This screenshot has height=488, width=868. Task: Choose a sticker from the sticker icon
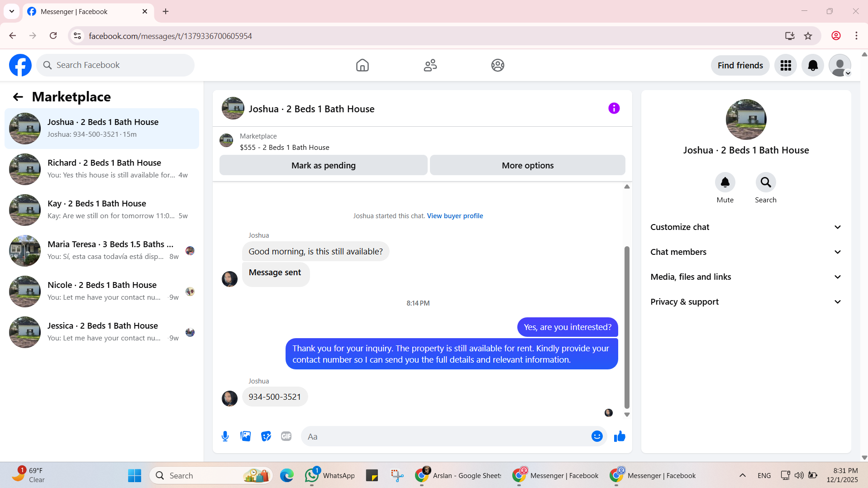click(266, 436)
